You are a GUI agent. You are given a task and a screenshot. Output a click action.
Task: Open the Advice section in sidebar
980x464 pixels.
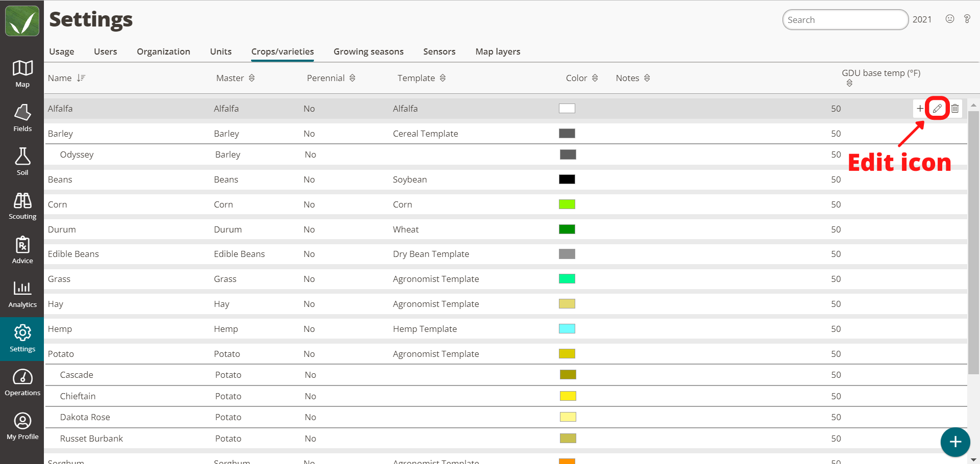22,250
